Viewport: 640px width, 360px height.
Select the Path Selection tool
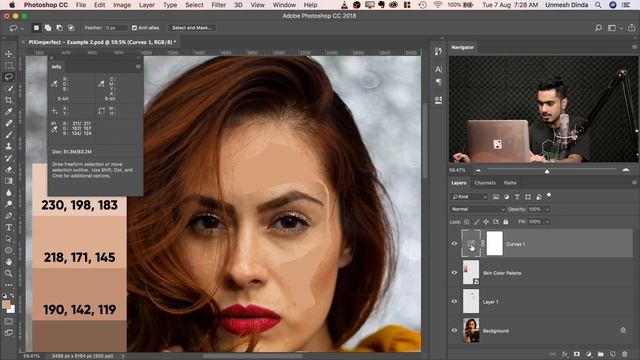(9, 239)
